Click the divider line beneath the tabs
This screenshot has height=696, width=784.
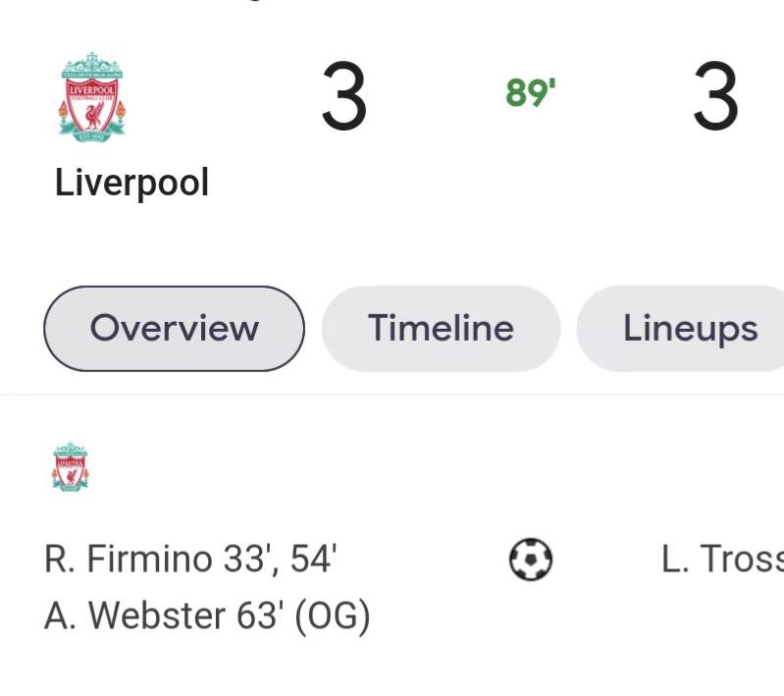(392, 395)
